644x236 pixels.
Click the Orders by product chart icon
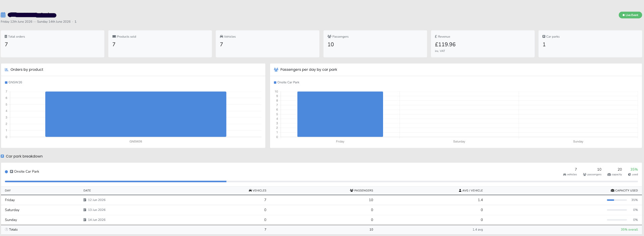tap(6, 70)
